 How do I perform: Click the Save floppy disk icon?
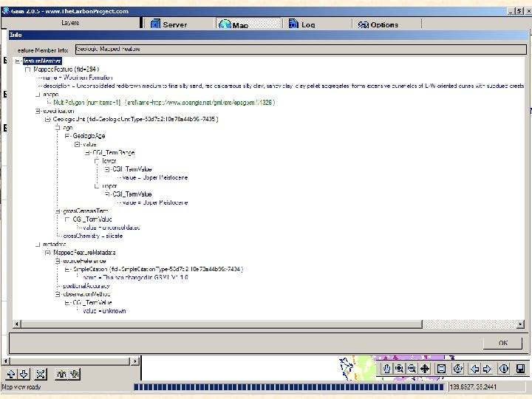[520, 369]
